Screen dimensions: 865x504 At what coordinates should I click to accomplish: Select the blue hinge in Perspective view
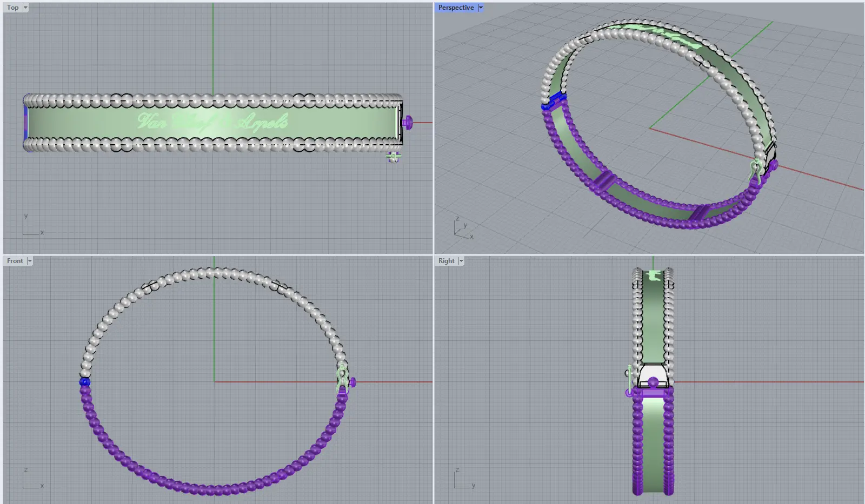pos(554,101)
